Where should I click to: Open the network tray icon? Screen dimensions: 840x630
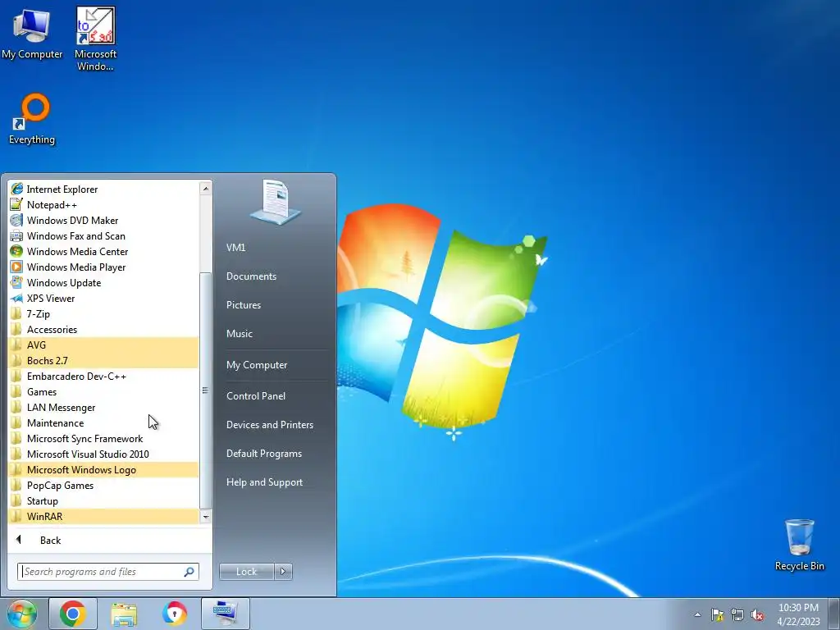coord(737,614)
